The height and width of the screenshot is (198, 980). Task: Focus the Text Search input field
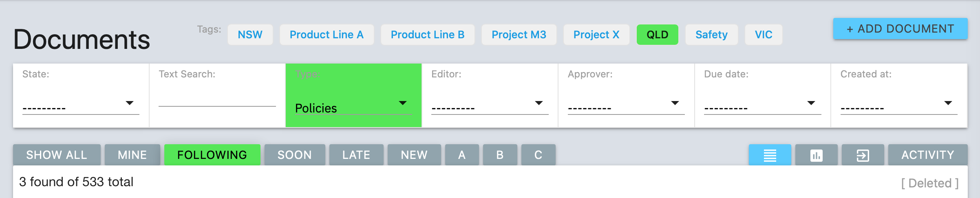[217, 99]
